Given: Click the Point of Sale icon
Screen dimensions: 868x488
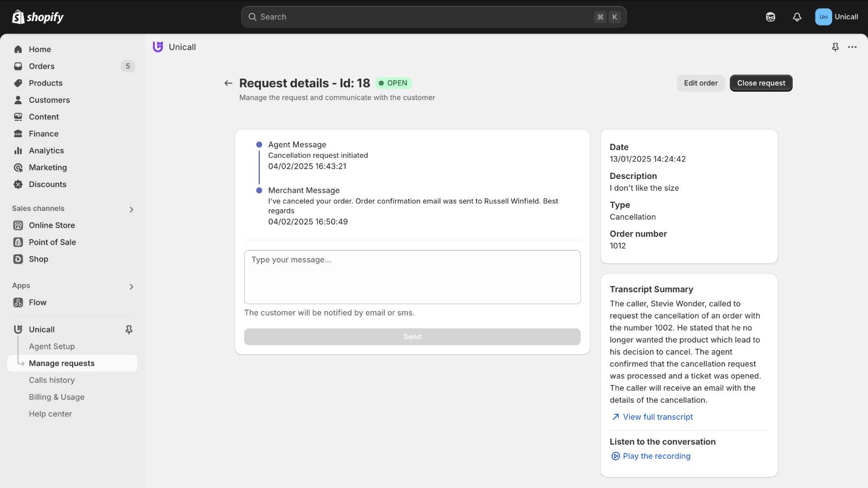Looking at the screenshot, I should point(18,242).
